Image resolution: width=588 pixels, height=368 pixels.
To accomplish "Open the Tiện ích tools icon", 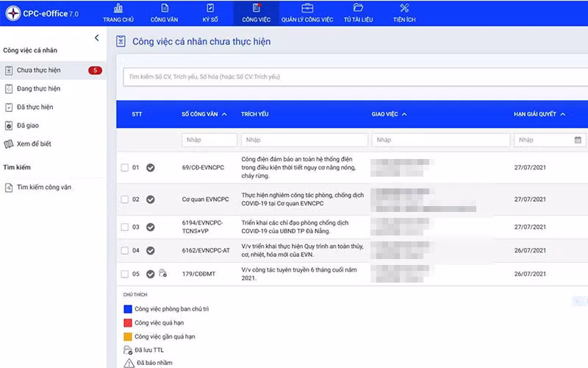I will click(x=404, y=8).
